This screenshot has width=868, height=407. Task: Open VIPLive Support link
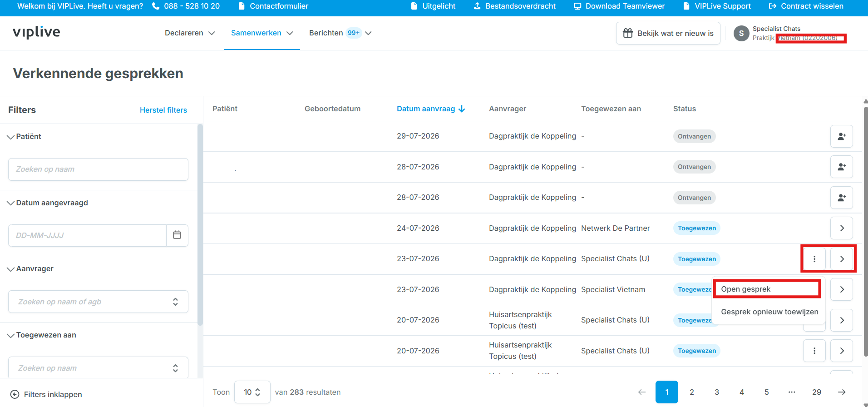pos(717,6)
